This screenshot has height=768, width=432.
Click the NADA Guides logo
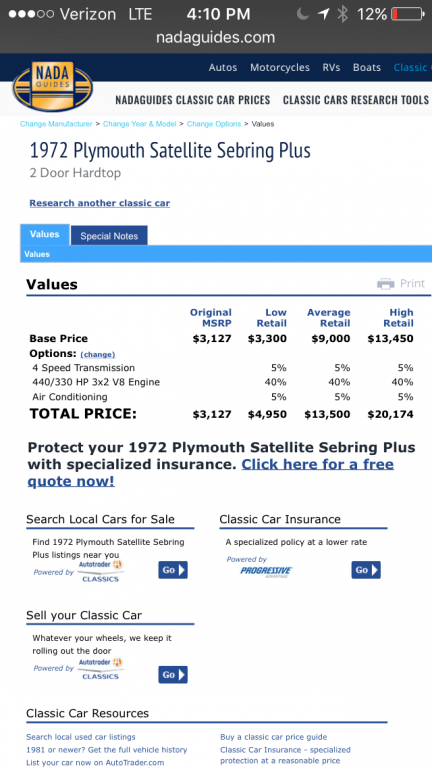[53, 87]
